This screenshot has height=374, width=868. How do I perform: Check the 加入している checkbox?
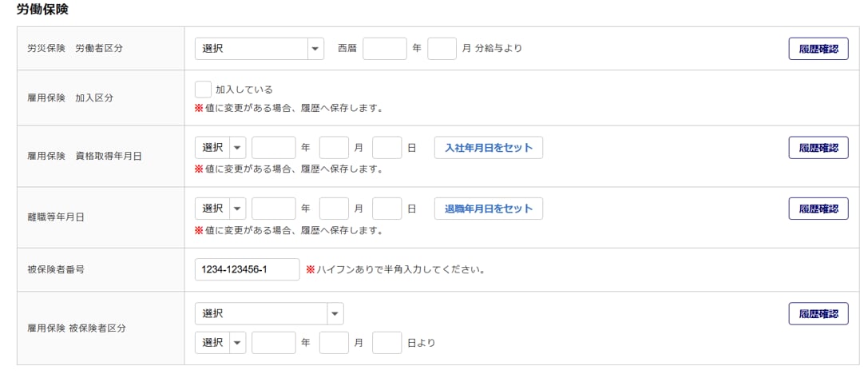tap(203, 90)
